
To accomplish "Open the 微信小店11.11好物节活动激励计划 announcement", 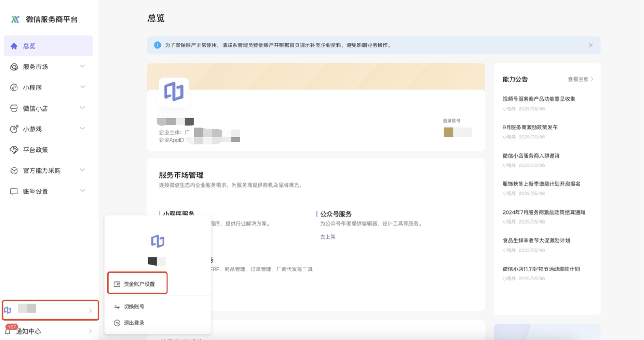I will click(x=541, y=269).
